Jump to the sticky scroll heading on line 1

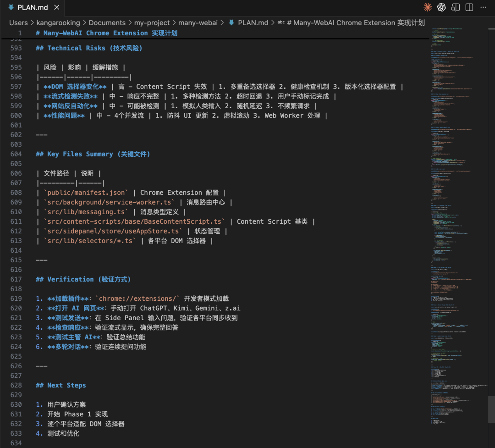(x=106, y=33)
